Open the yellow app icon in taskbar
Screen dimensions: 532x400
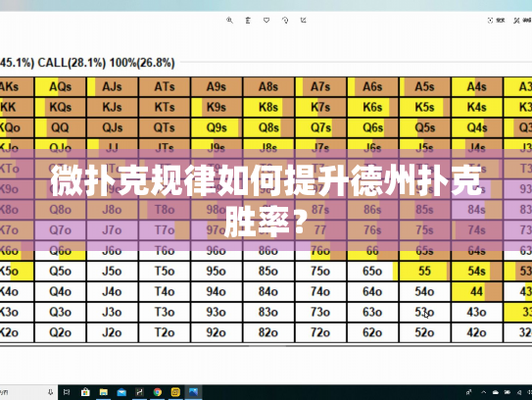[x=175, y=392]
